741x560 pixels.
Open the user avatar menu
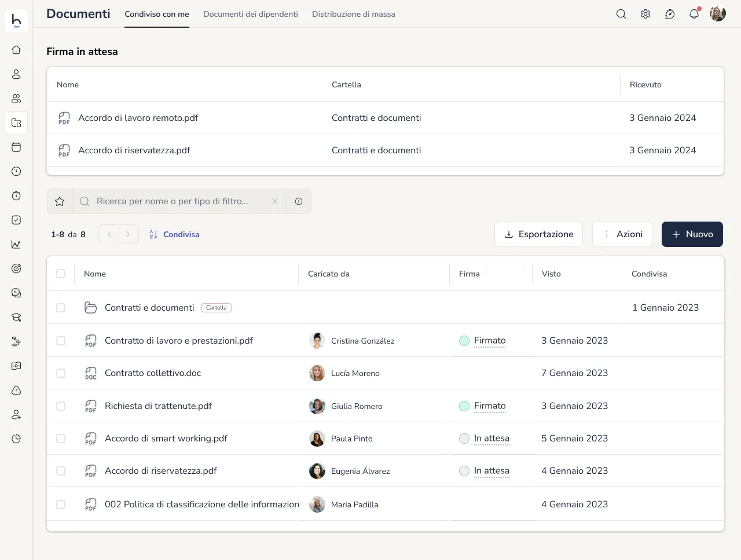[x=718, y=14]
